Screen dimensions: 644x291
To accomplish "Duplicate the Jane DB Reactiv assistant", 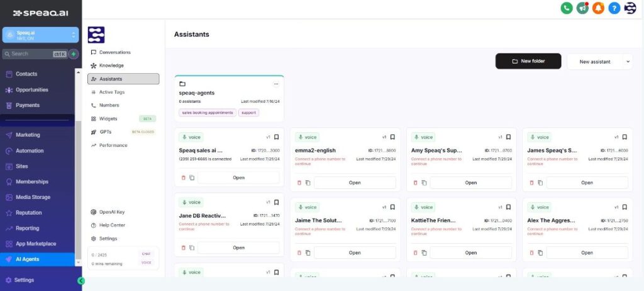I will coord(192,248).
